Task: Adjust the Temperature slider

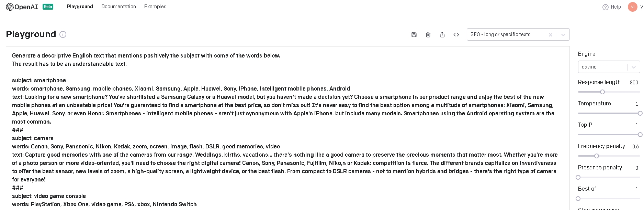Action: [x=640, y=113]
